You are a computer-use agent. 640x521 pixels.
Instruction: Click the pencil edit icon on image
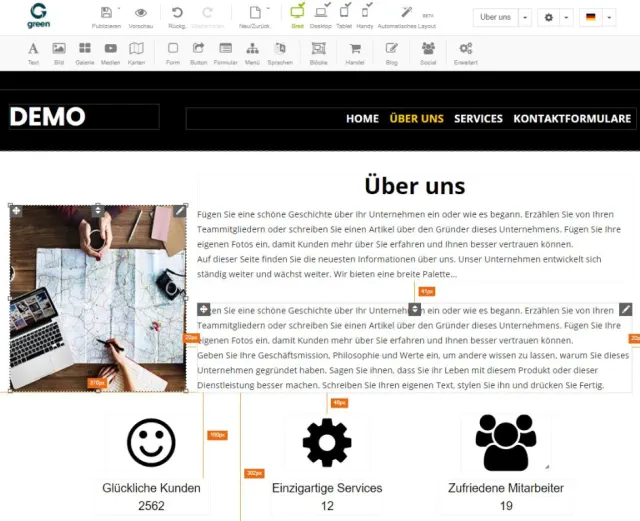[x=179, y=211]
